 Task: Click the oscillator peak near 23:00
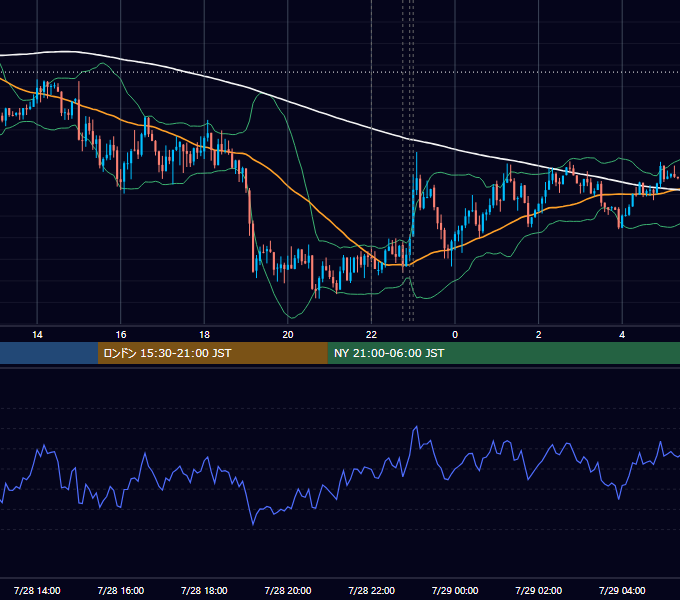coord(416,427)
